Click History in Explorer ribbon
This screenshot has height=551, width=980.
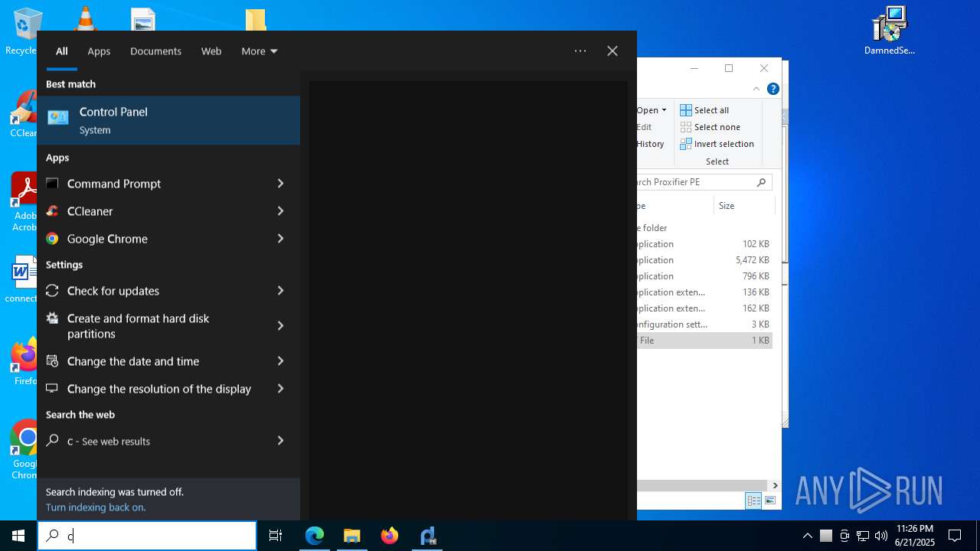click(x=650, y=144)
